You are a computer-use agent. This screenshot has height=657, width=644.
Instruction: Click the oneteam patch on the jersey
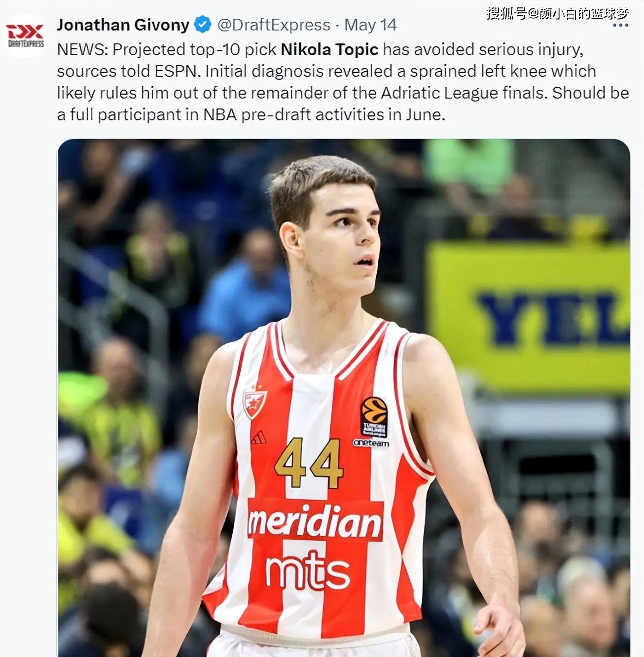click(x=371, y=443)
